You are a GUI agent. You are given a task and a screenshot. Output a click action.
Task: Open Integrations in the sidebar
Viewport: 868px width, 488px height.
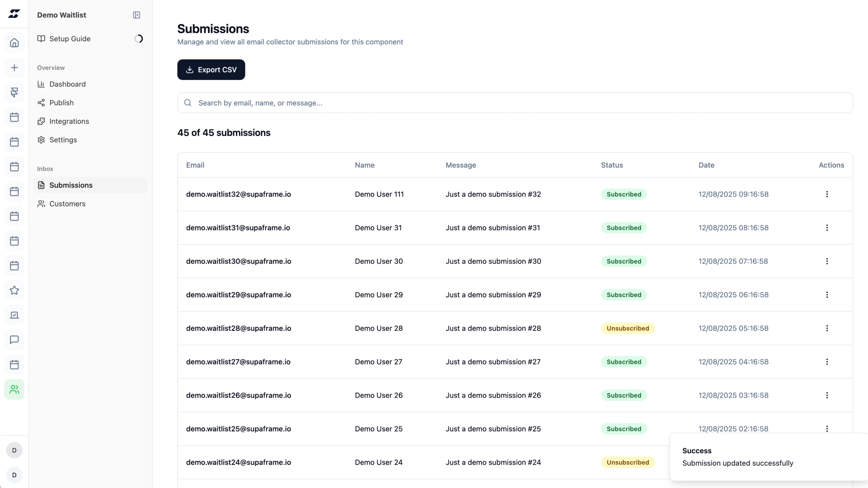pyautogui.click(x=69, y=121)
